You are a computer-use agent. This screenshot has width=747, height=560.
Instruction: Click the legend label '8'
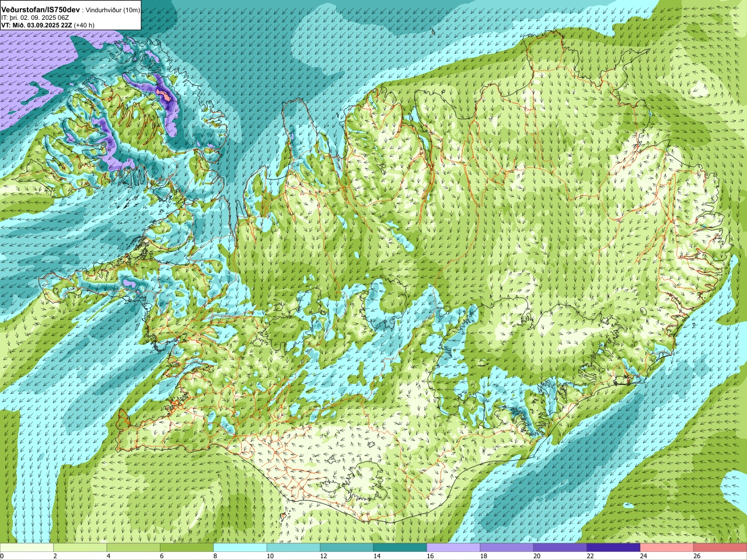215,556
